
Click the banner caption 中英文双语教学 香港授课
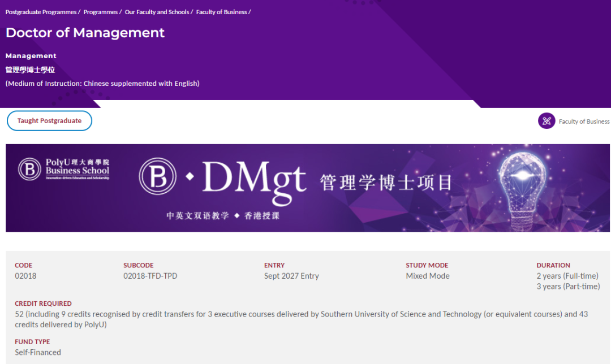pos(223,216)
